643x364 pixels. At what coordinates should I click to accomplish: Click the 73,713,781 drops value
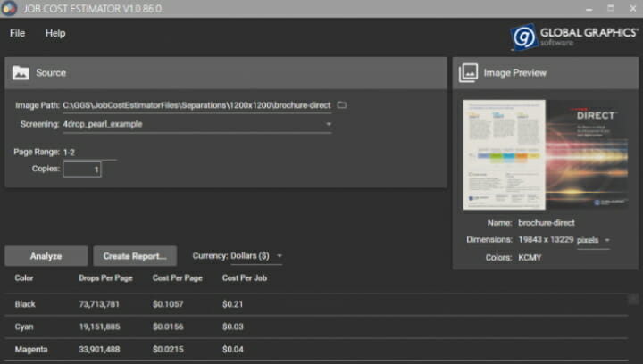click(99, 304)
